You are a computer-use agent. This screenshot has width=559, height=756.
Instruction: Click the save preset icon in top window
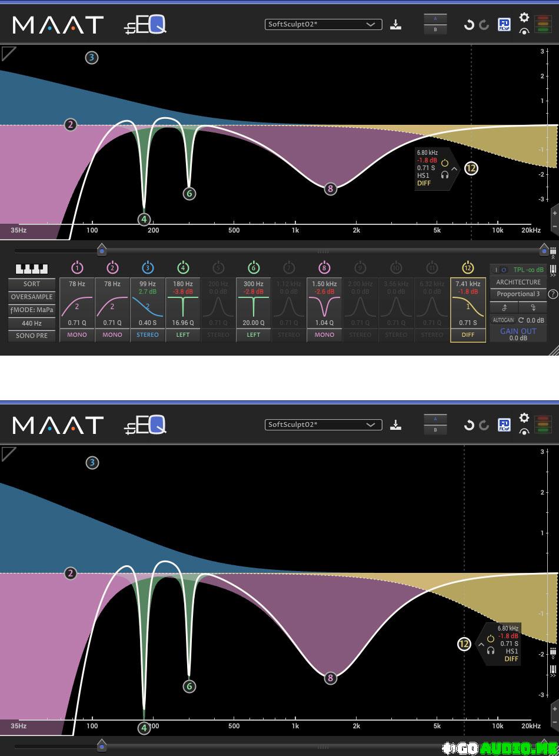(396, 25)
